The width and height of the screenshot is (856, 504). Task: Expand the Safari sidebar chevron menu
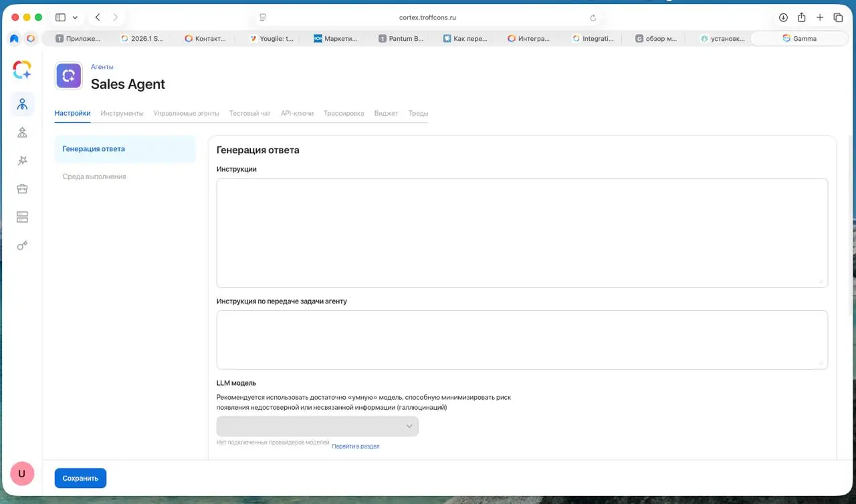pyautogui.click(x=75, y=17)
